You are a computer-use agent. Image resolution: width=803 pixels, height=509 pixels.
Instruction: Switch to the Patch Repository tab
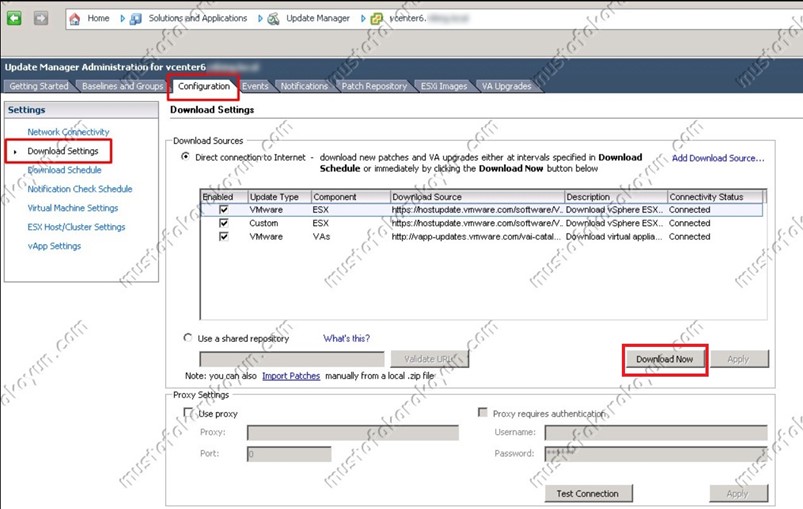[374, 86]
